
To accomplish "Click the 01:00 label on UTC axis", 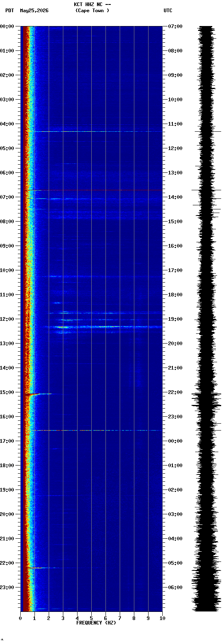I will pos(175,466).
